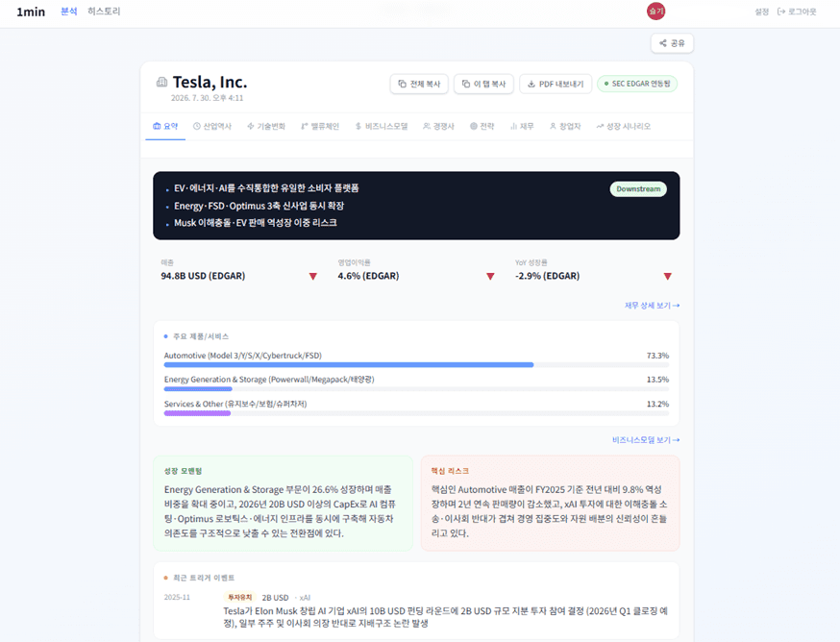840x642 pixels.
Task: Click the 공유 share button
Action: click(672, 43)
